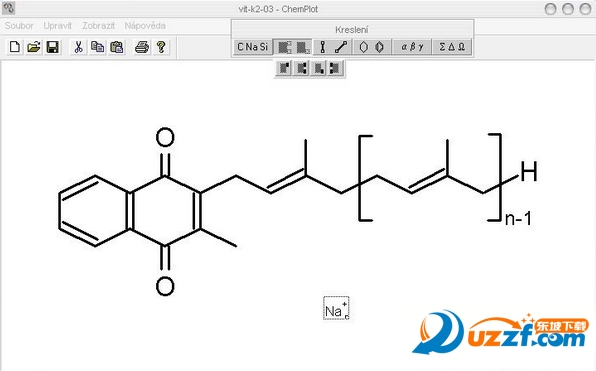Open a file with folder icon
The height and width of the screenshot is (371, 596).
coord(33,47)
